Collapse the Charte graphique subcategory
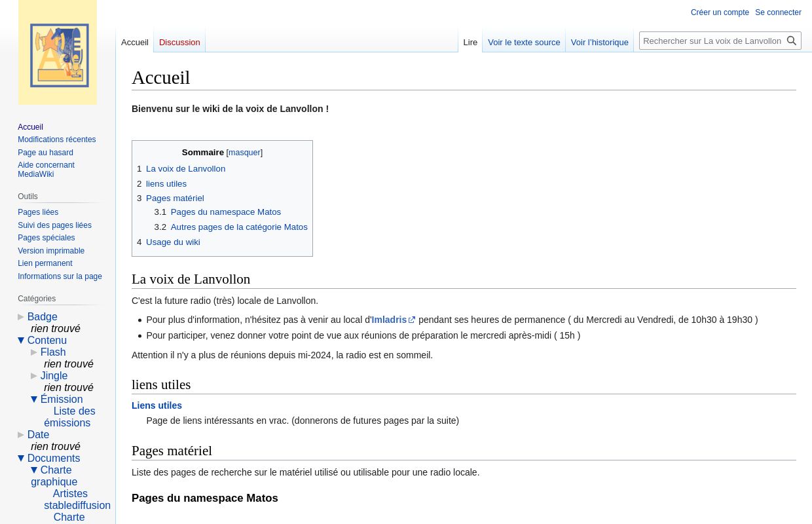This screenshot has height=524, width=812. 34,470
